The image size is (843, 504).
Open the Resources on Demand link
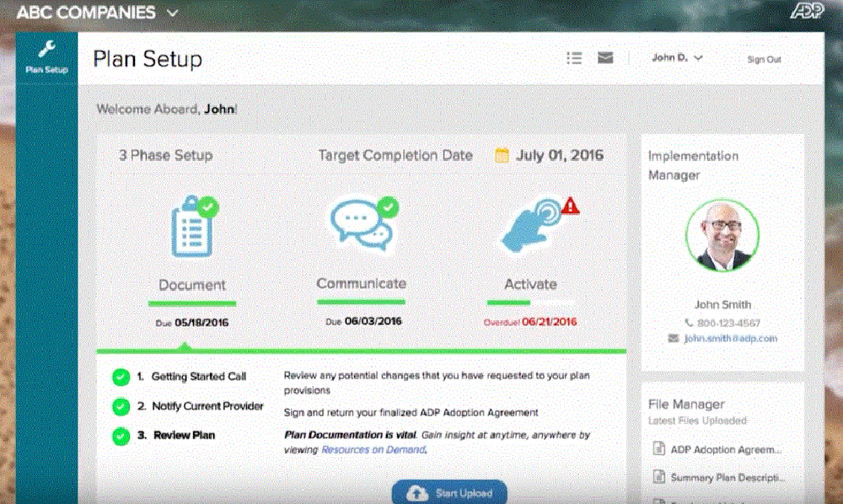[x=373, y=449]
